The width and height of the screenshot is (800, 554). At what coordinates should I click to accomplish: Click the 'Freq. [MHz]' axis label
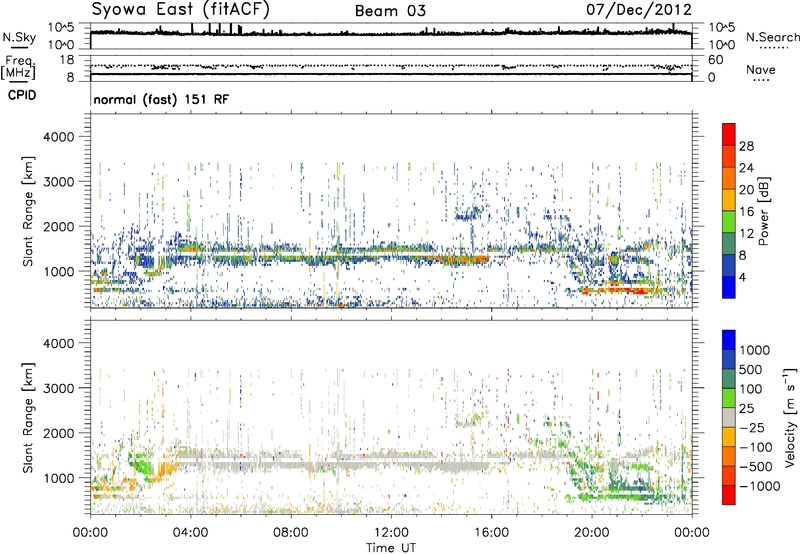18,68
